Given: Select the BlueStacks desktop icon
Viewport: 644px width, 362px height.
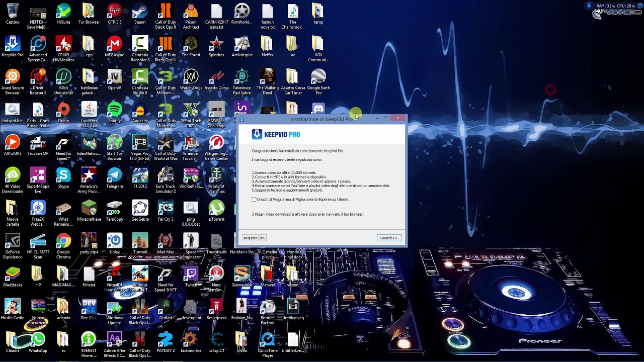Looking at the screenshot, I should click(x=13, y=274).
